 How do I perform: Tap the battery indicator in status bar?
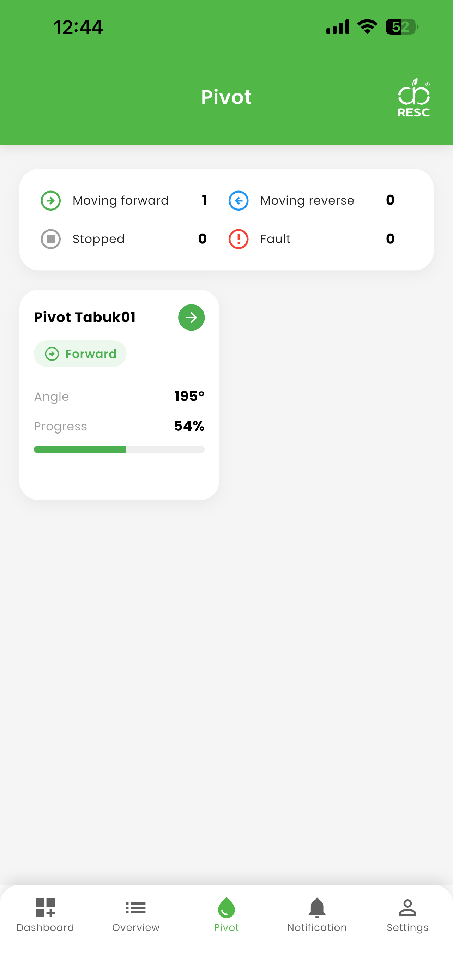tap(402, 27)
